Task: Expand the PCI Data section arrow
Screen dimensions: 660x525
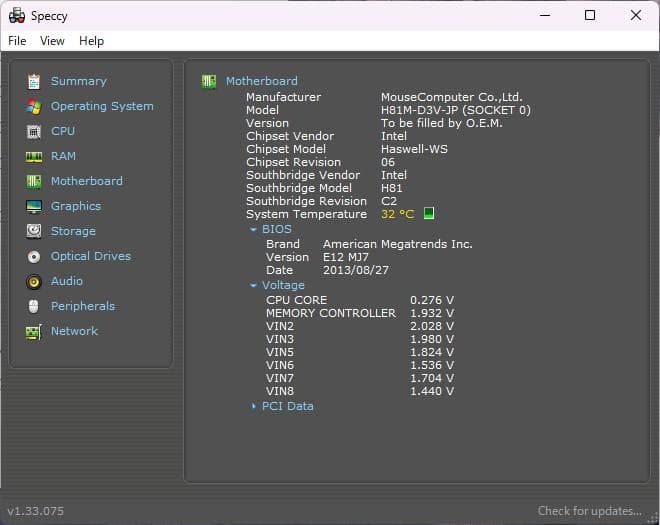Action: [253, 406]
